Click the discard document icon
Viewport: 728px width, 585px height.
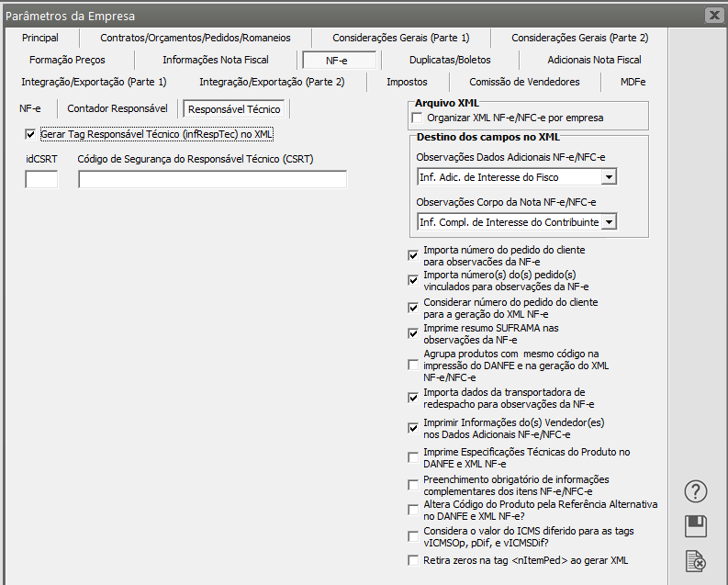pos(696,560)
